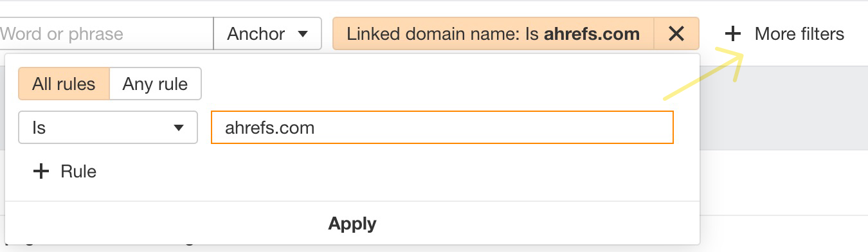Viewport: 868px width, 252px height.
Task: Click the Anchor label text
Action: 256,34
